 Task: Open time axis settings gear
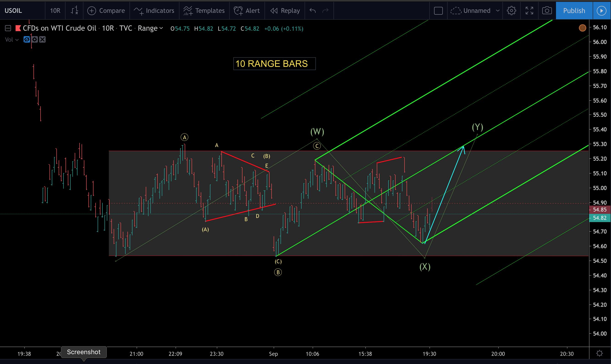pos(600,353)
